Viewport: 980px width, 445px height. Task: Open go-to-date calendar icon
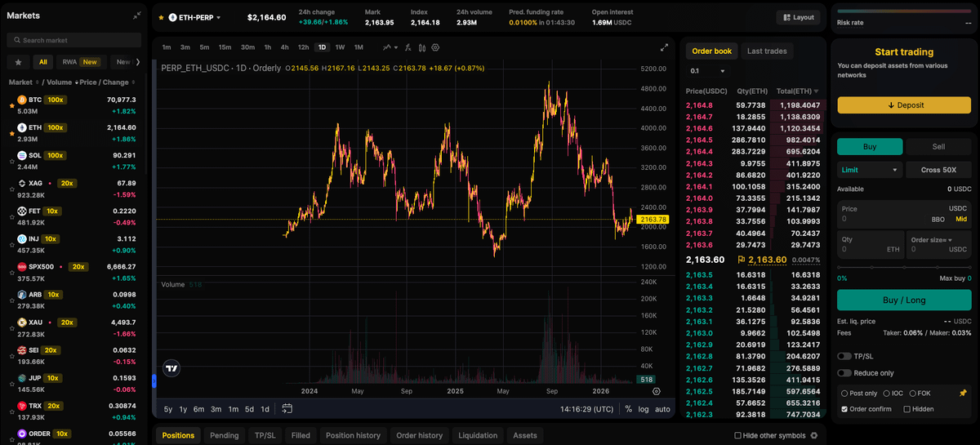(x=287, y=409)
